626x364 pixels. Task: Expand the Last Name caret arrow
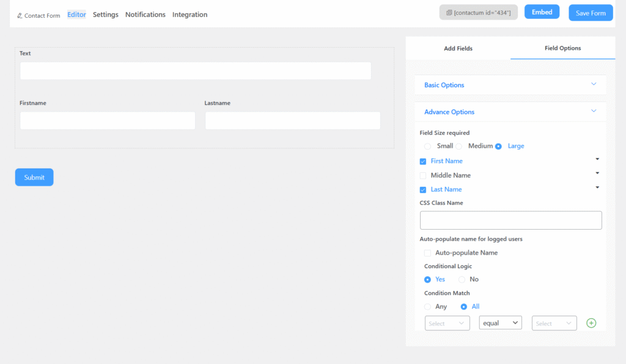tap(597, 187)
